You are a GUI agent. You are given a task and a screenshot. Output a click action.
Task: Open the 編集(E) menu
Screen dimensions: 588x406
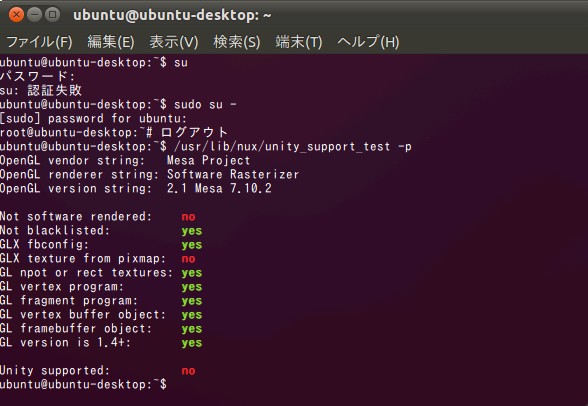pyautogui.click(x=111, y=42)
